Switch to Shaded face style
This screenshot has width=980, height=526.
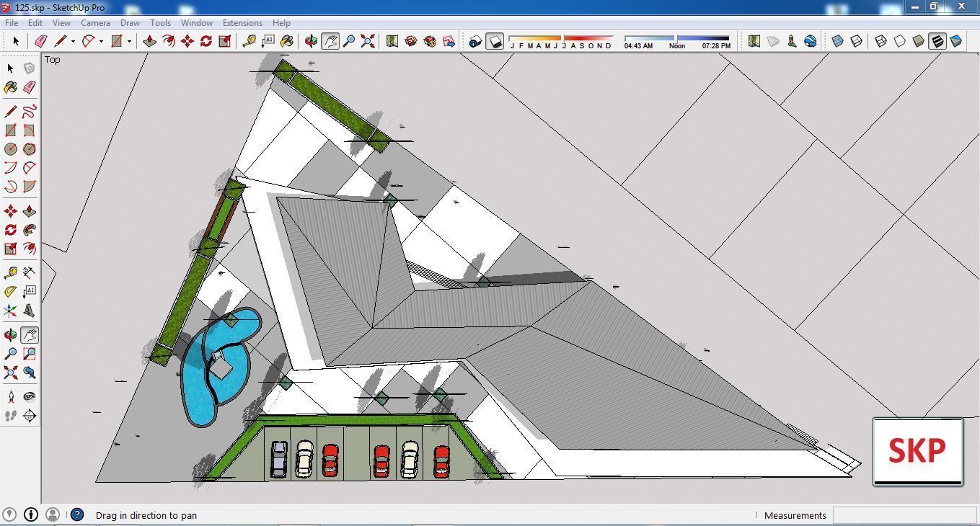click(x=919, y=41)
